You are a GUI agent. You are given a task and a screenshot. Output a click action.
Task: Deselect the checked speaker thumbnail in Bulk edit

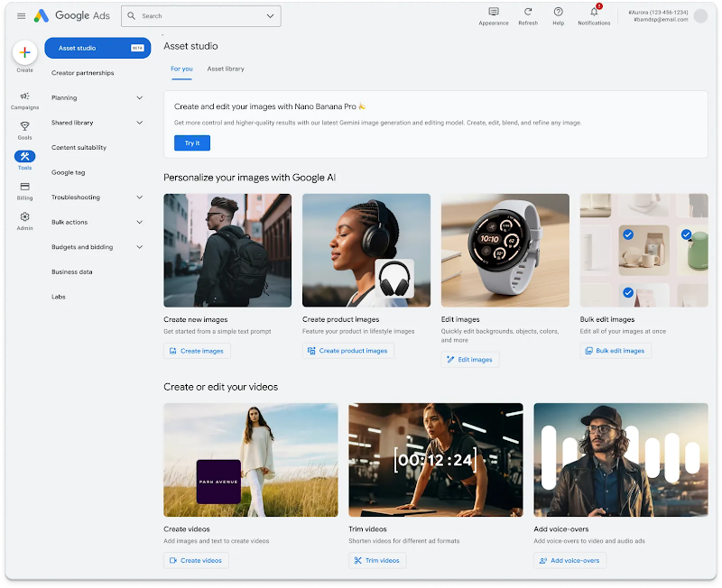click(628, 293)
